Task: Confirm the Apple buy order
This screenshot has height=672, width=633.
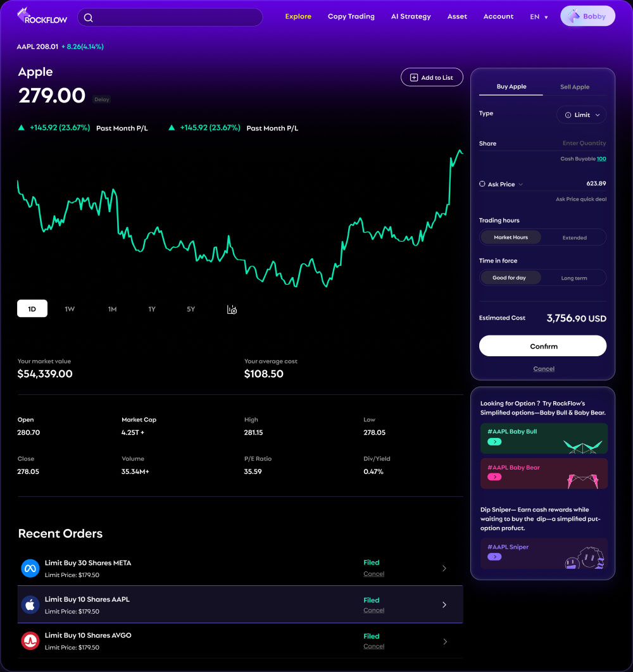Action: 542,346
